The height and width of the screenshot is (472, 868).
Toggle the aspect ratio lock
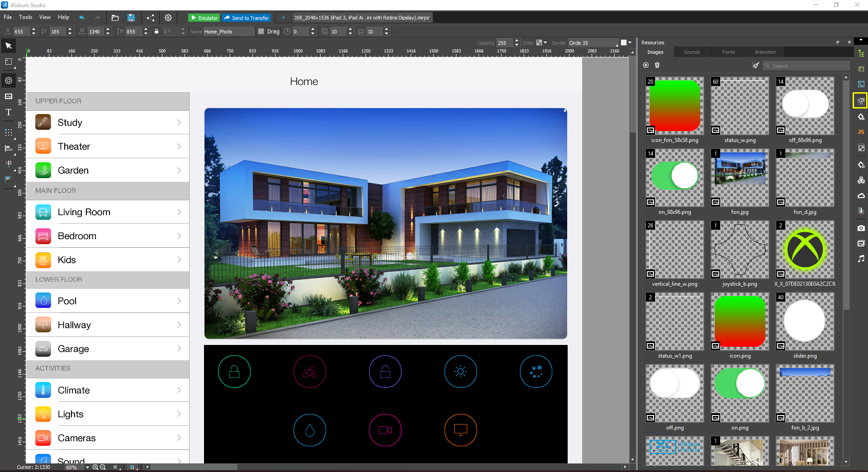157,32
